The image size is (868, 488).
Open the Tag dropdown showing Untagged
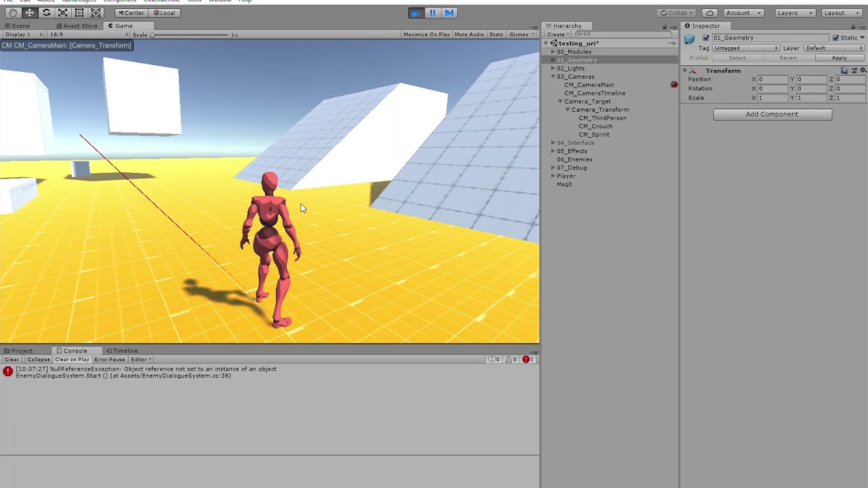click(745, 48)
